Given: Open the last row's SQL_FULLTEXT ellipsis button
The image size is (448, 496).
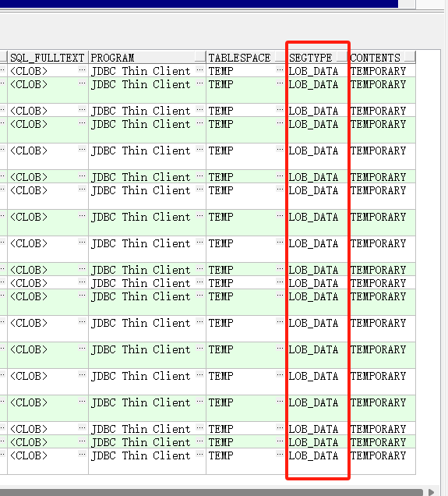Looking at the screenshot, I should (82, 454).
